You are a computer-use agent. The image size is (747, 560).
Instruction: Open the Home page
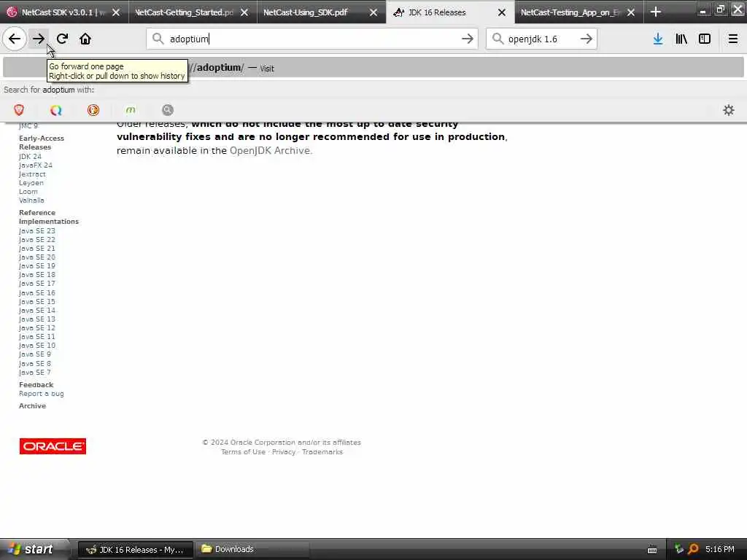click(85, 39)
